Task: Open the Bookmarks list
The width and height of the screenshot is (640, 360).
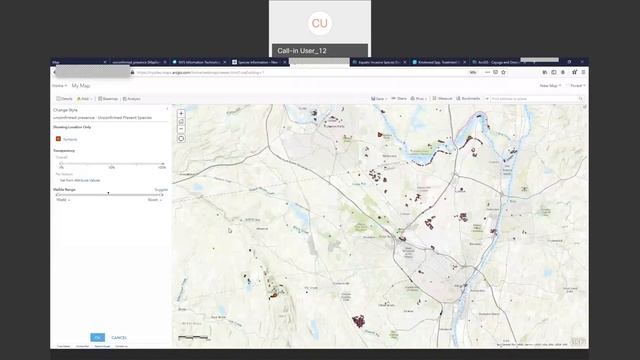Action: [x=468, y=99]
